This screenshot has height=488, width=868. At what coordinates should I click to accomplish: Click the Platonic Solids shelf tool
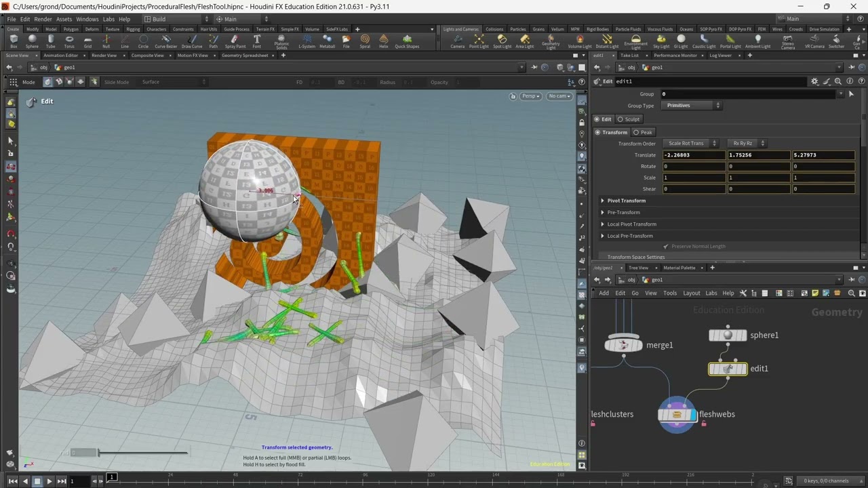[x=281, y=41]
